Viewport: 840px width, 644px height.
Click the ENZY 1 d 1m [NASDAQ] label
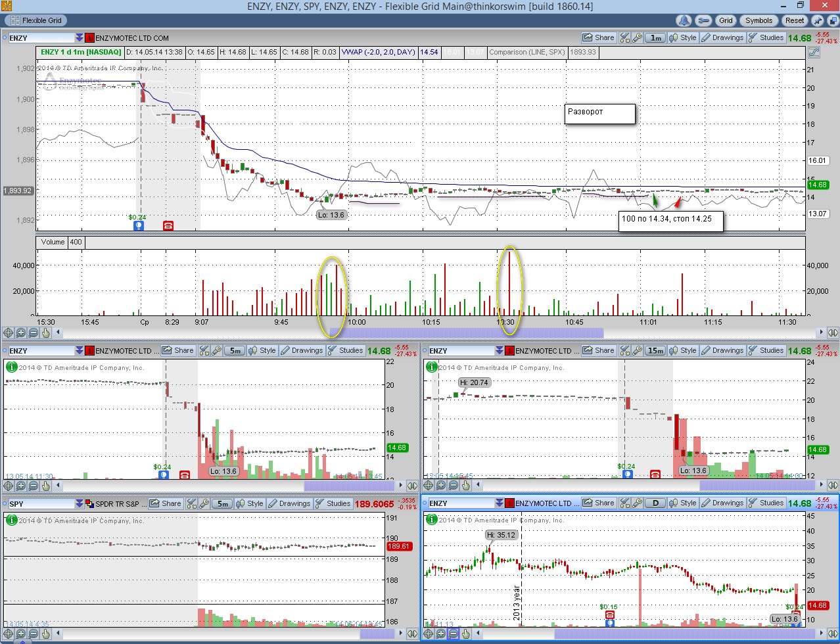click(81, 52)
